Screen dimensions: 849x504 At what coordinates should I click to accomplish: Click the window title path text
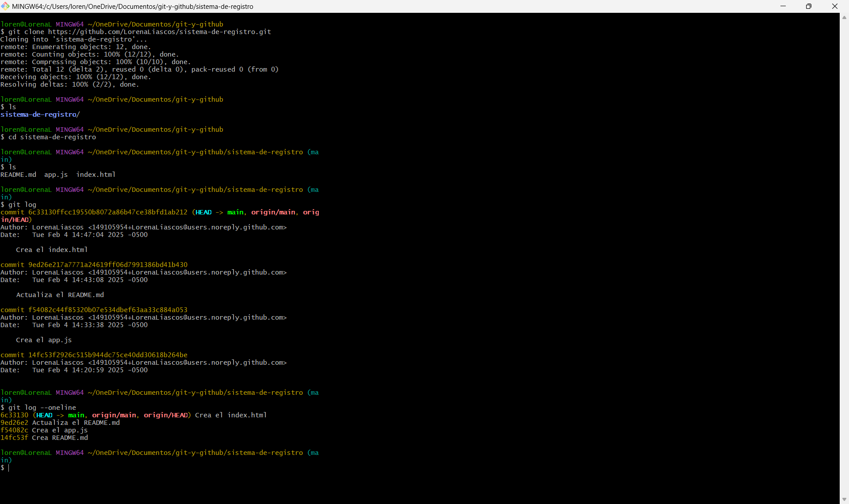[133, 6]
